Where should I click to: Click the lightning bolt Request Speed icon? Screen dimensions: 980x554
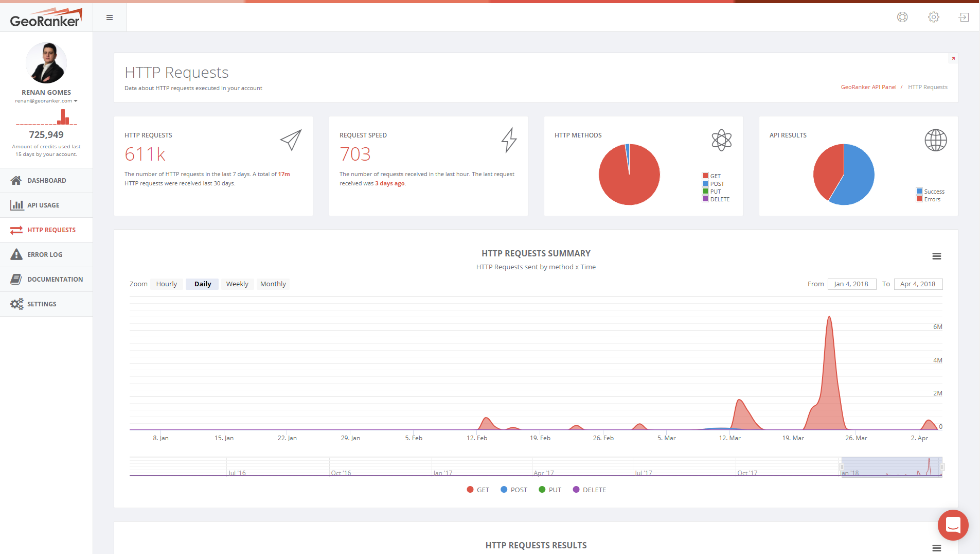pos(509,140)
